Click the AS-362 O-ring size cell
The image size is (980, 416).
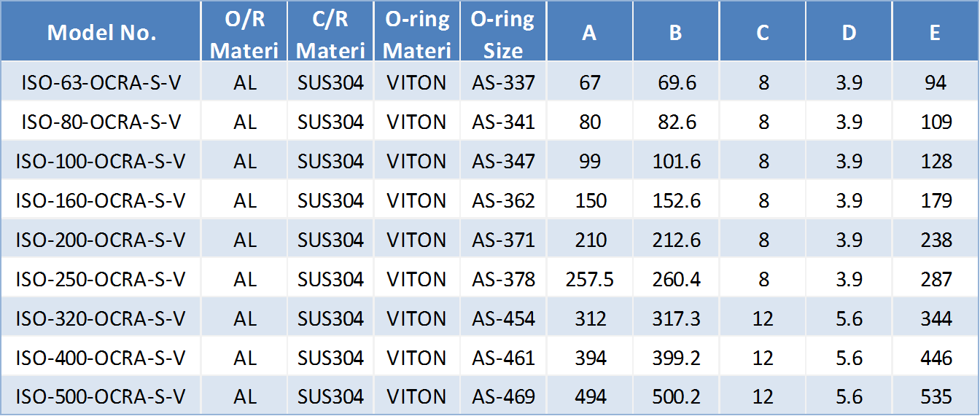(503, 200)
